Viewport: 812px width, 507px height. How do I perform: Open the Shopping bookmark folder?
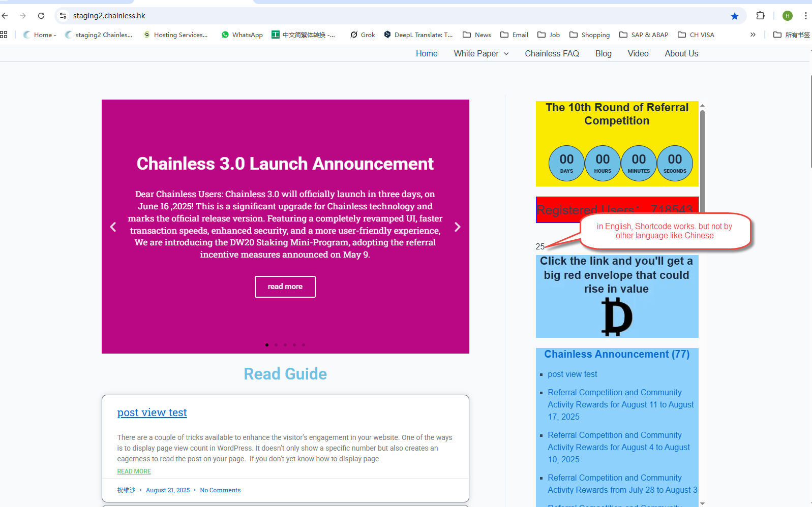[590, 35]
